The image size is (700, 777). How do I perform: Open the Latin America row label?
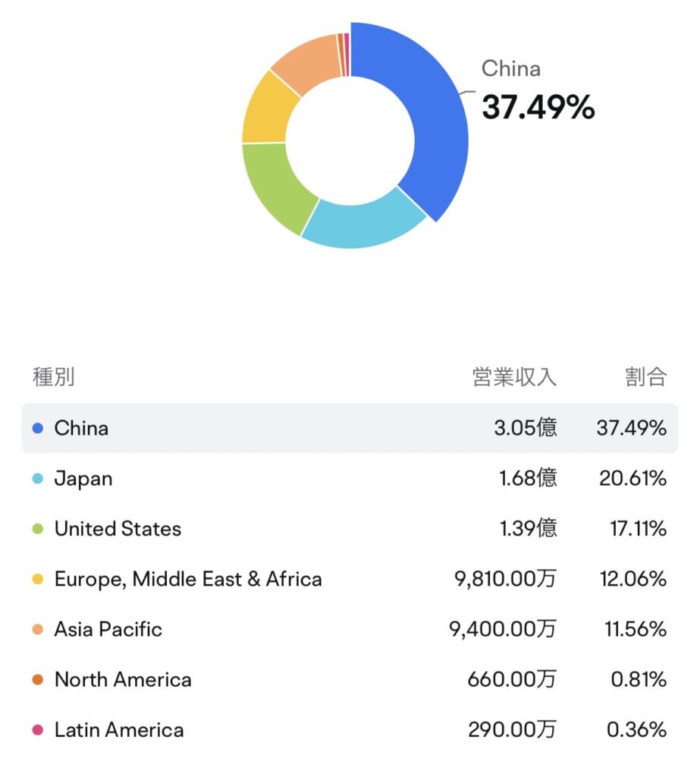[119, 730]
